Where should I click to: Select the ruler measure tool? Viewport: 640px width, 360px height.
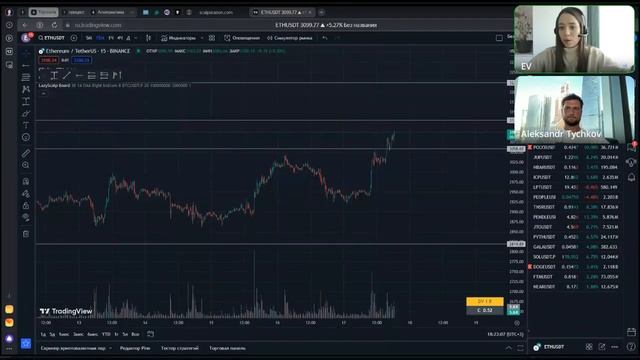(26, 153)
